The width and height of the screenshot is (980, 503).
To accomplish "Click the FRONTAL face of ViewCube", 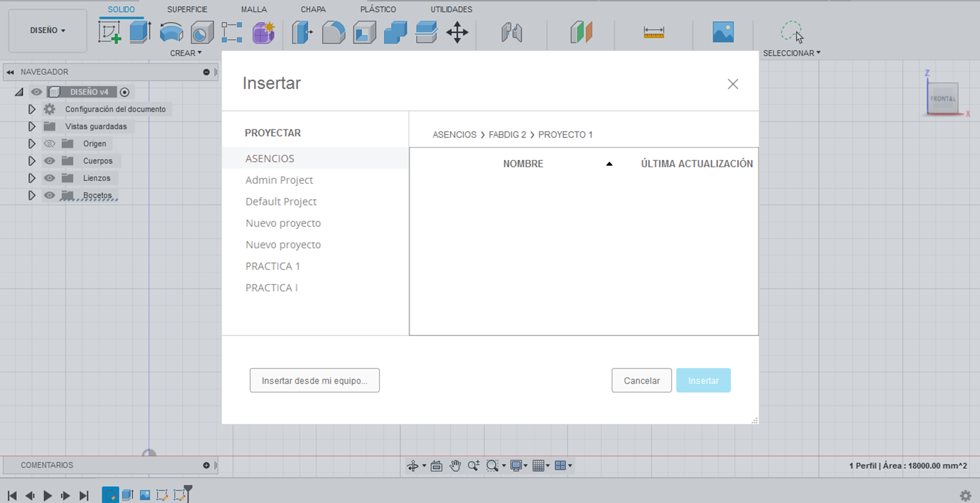I will tap(943, 98).
